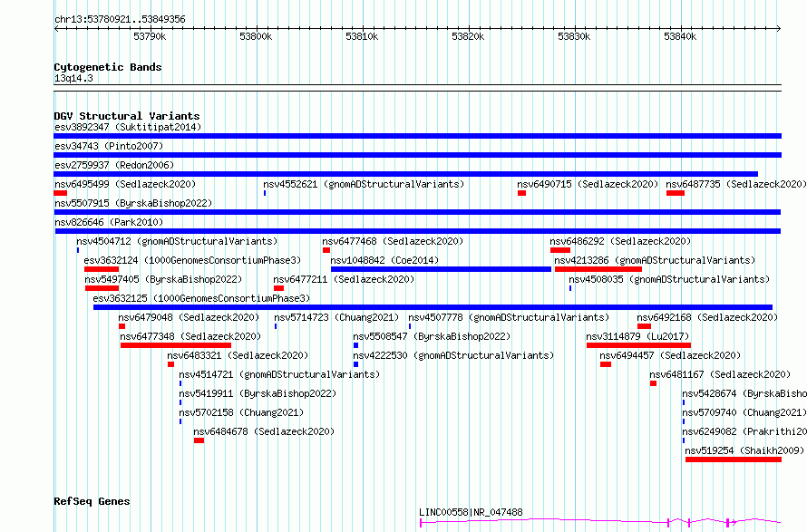Click the red bar under nsv6477348
The image size is (807, 532).
[x=176, y=345]
